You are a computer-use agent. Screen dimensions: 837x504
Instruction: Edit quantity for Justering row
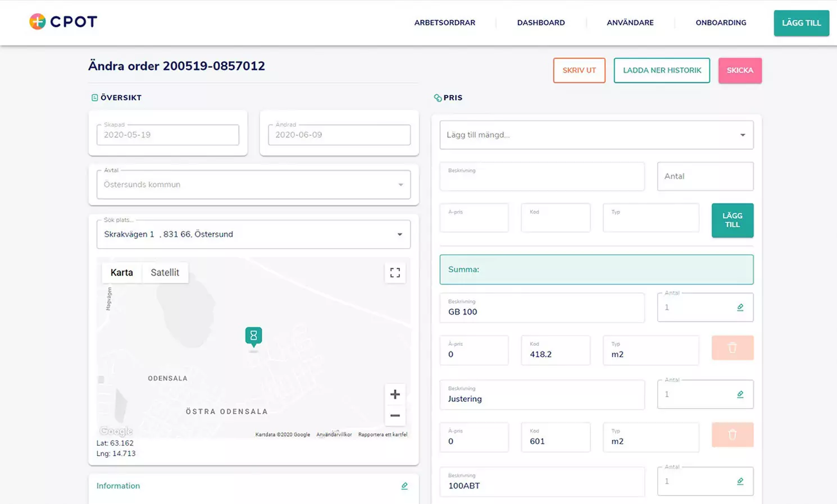[740, 395]
